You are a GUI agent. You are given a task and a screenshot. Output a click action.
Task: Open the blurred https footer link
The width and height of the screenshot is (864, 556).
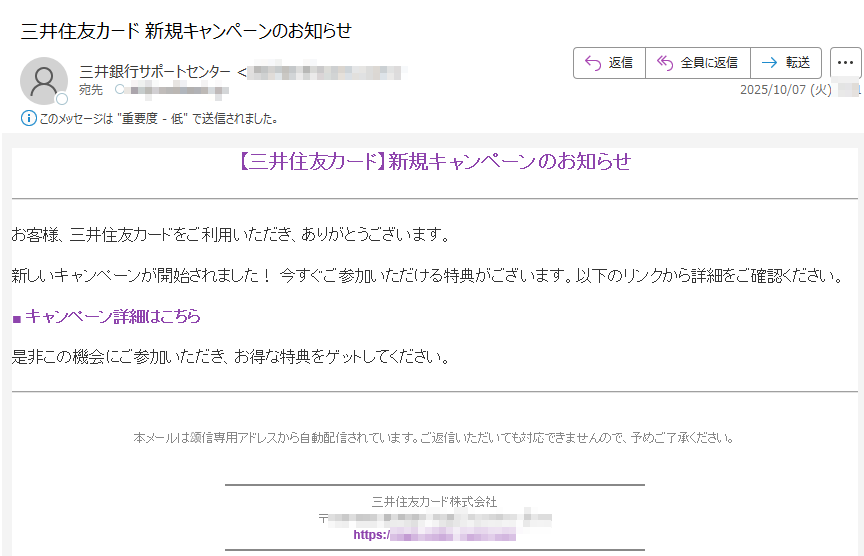click(x=434, y=535)
